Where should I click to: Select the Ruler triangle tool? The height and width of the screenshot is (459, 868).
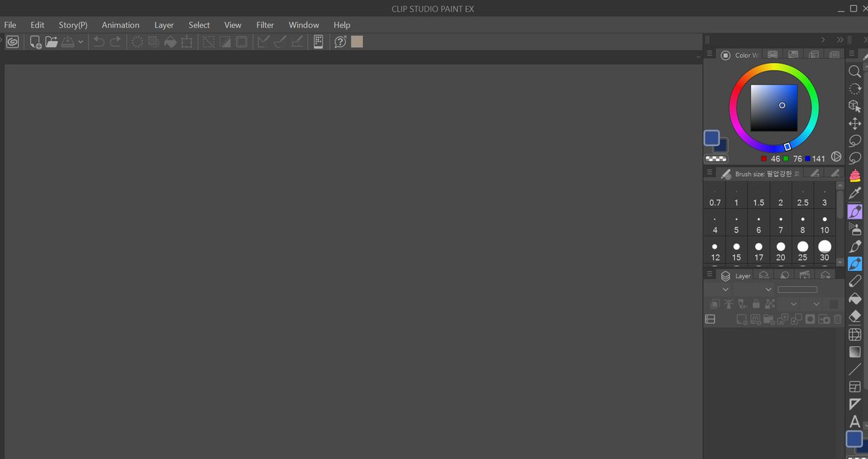(x=854, y=404)
